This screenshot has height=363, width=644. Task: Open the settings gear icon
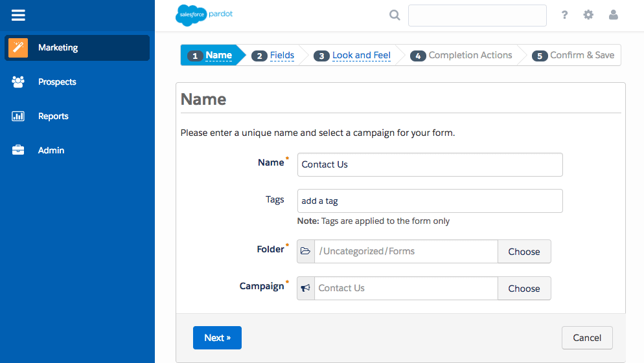pos(588,15)
